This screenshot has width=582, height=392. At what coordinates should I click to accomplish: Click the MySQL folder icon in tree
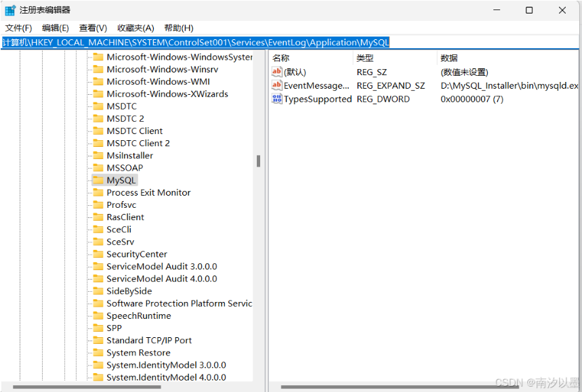98,180
